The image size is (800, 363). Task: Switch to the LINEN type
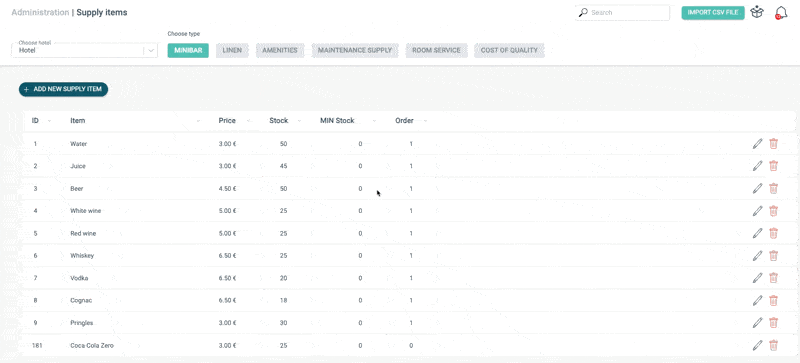click(x=232, y=51)
